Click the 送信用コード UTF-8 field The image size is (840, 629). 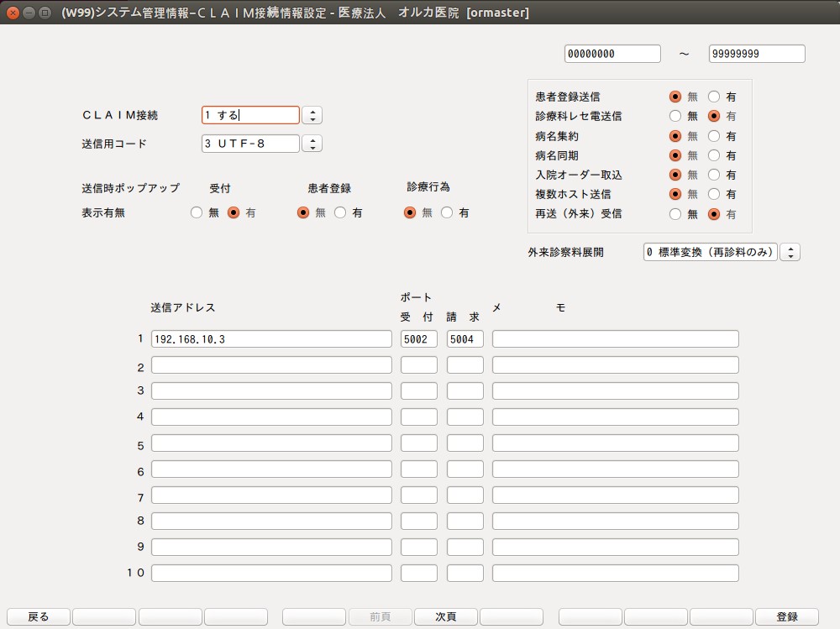point(250,144)
